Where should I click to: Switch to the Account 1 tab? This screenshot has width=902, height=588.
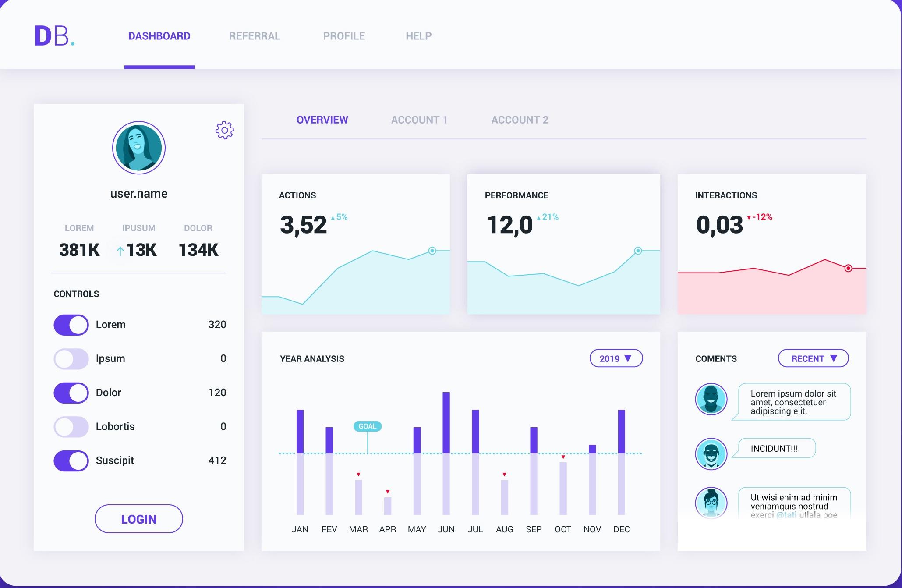pos(419,120)
